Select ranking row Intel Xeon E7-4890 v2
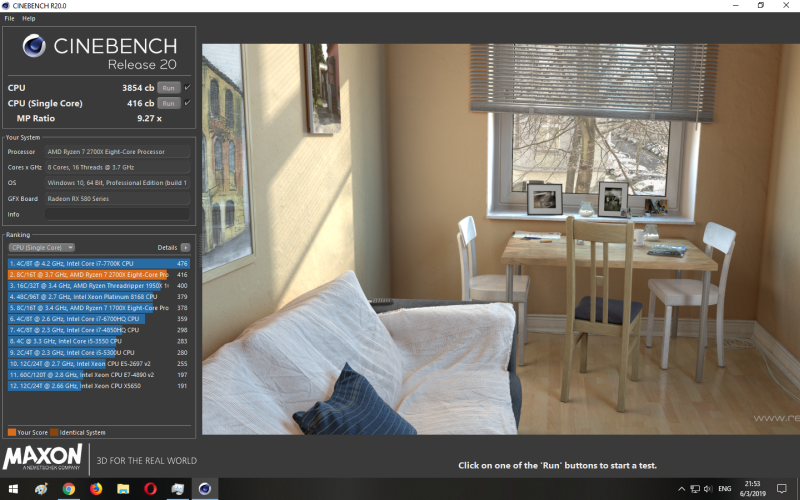 (99, 375)
